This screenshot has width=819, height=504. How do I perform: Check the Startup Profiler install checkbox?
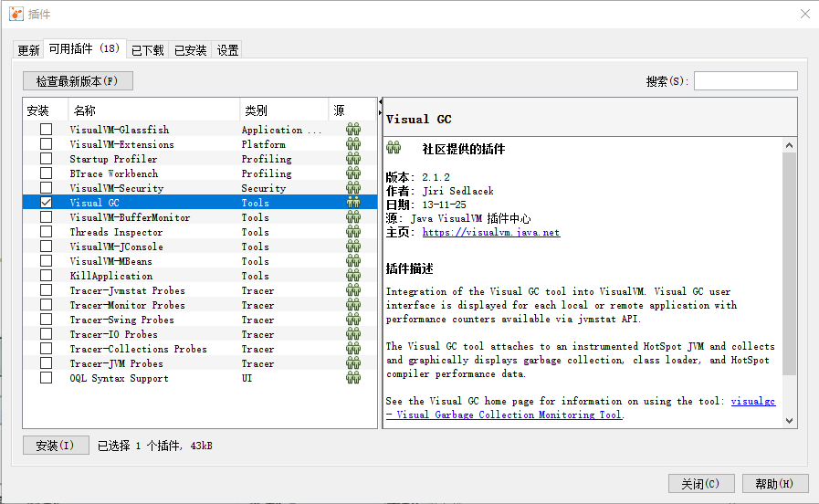46,158
